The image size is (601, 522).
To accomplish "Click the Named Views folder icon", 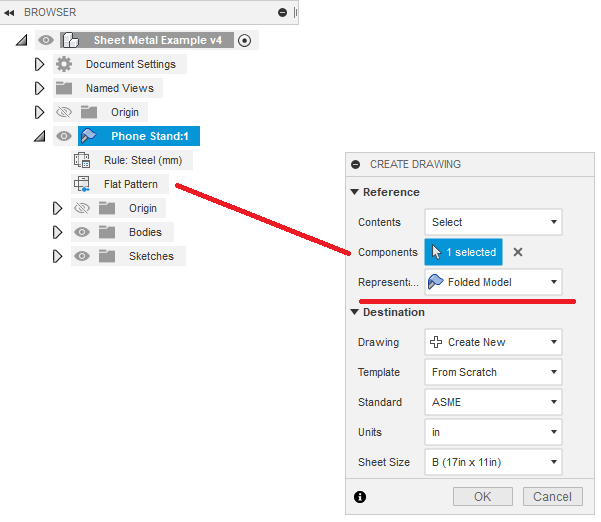I will click(64, 88).
